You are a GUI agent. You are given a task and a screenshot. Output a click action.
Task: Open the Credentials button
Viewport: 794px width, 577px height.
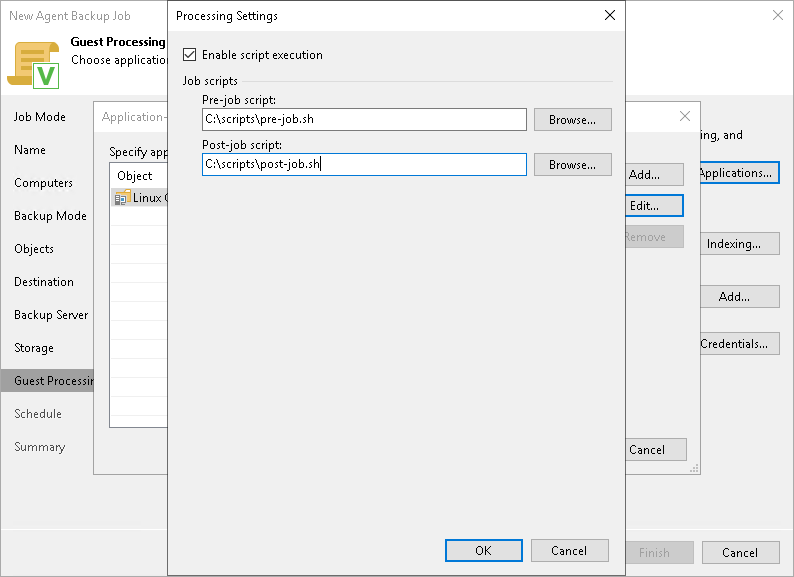pos(740,344)
